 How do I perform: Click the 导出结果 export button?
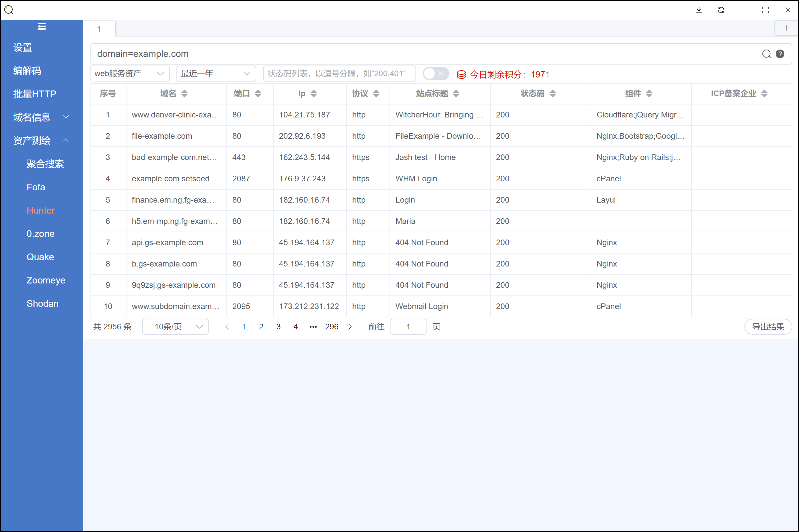point(768,327)
